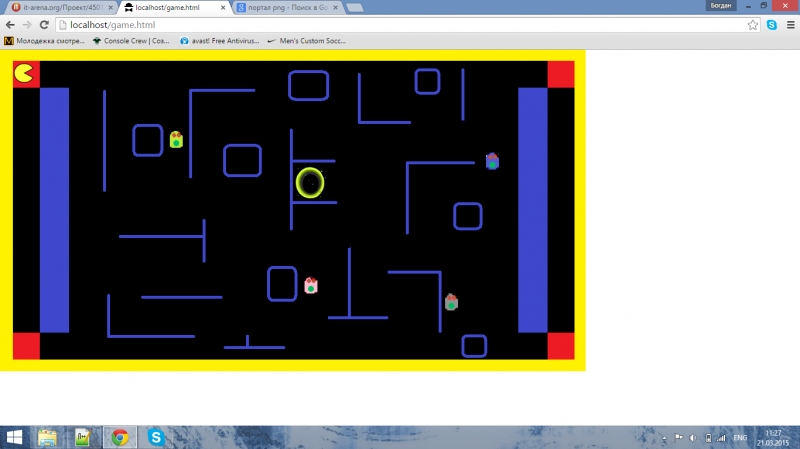Click the pink ghost in the maze
800x449 pixels.
tap(311, 285)
